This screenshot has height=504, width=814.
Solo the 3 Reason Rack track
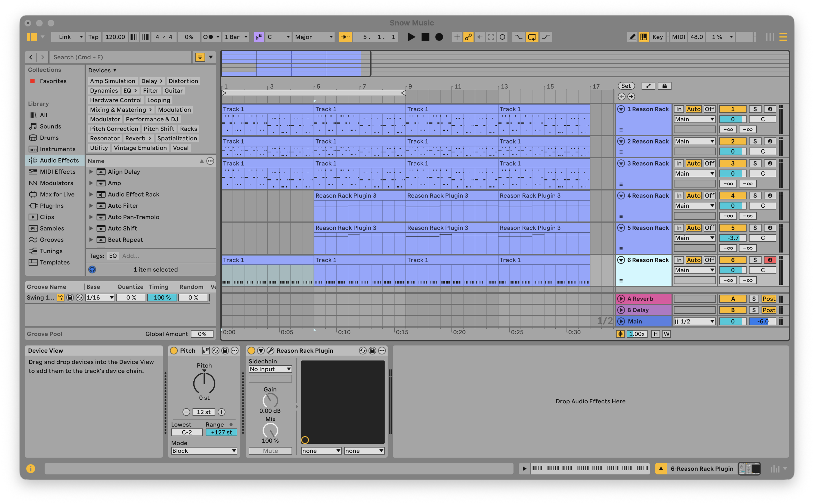coord(755,163)
